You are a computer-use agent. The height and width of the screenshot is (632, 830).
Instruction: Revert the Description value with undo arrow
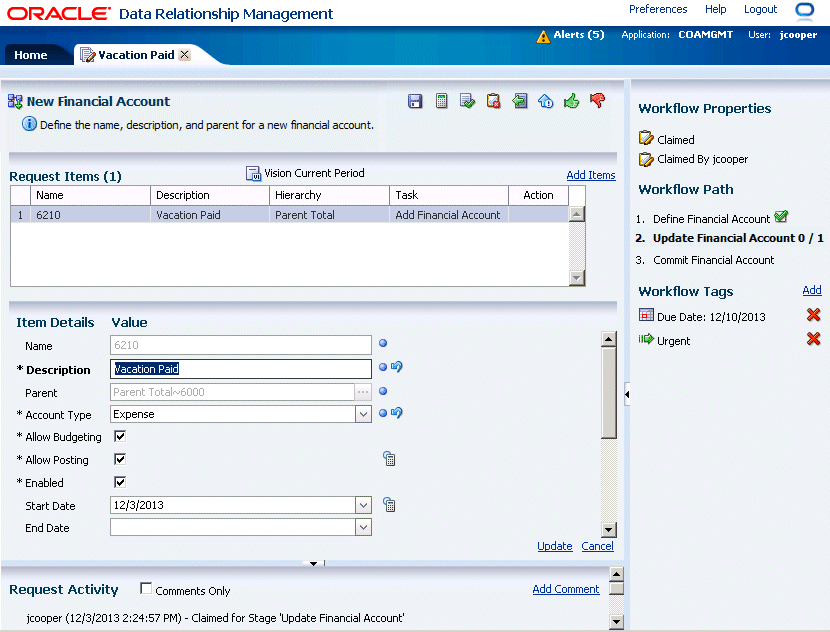pyautogui.click(x=397, y=366)
